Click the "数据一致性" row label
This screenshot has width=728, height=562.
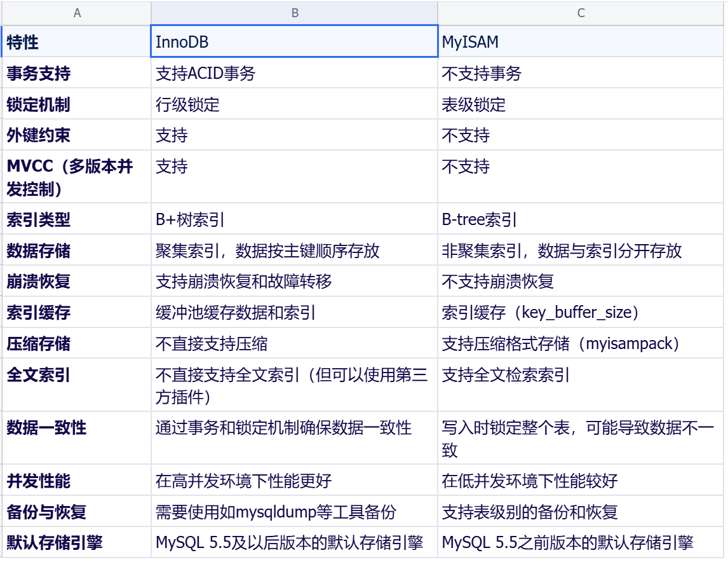coord(77,438)
